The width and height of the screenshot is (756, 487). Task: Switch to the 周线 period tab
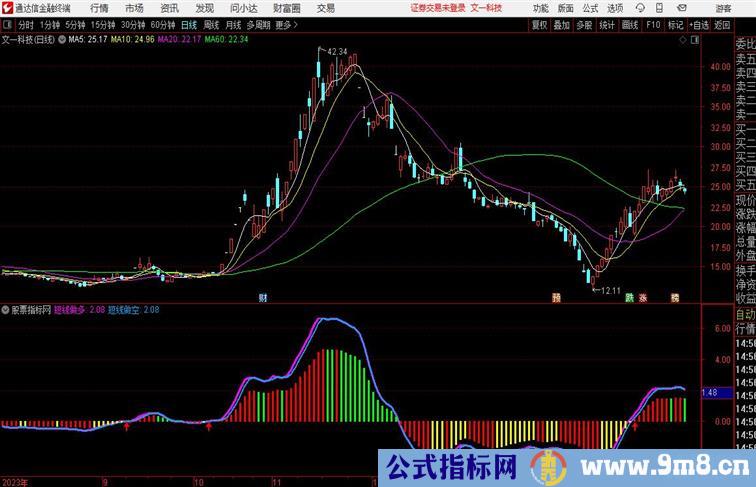211,25
